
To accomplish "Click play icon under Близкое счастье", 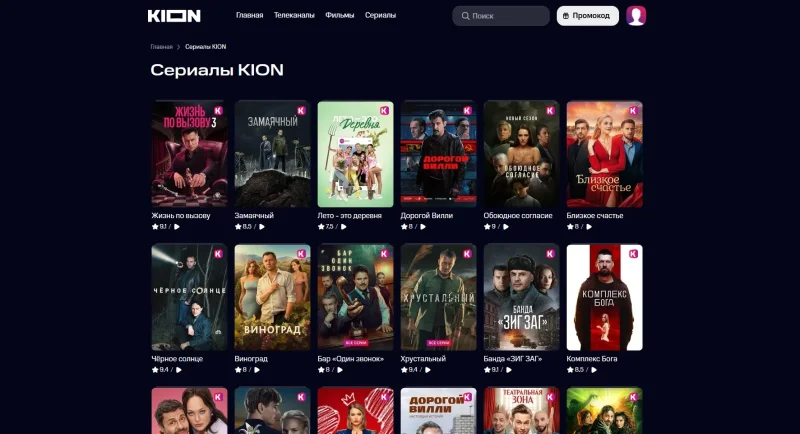I will click(x=589, y=227).
